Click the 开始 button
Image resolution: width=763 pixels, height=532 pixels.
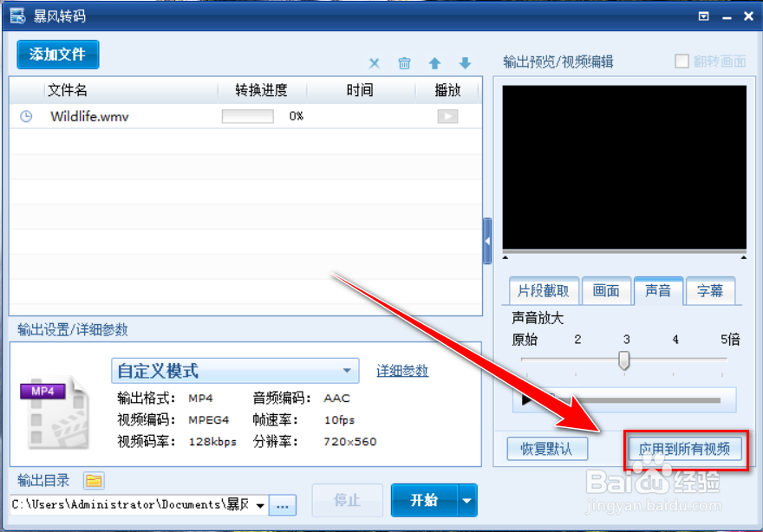[x=424, y=500]
